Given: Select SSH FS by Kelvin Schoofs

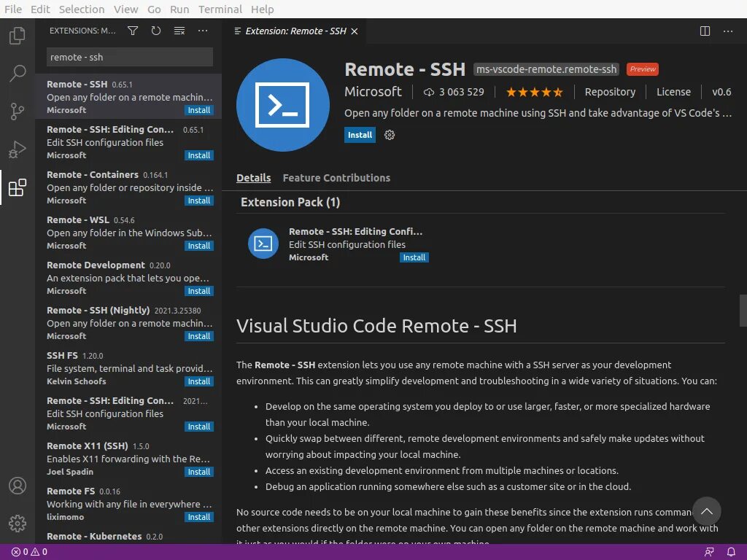Looking at the screenshot, I should click(x=128, y=368).
